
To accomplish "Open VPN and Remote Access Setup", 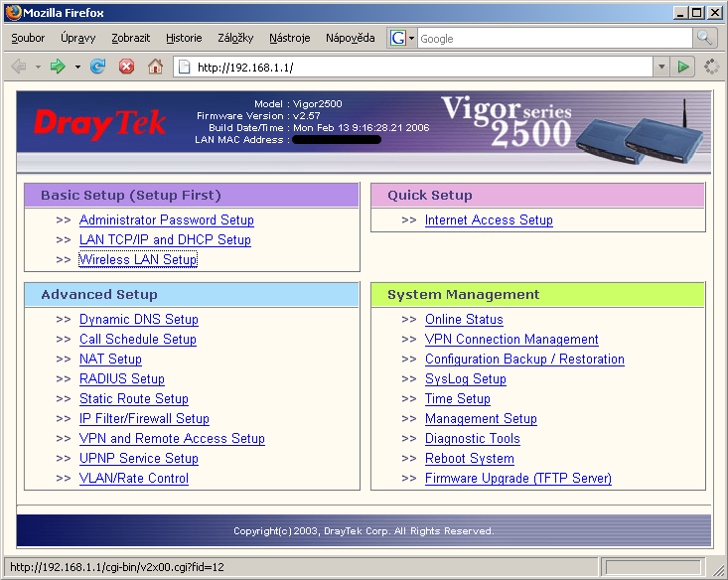I will click(x=172, y=439).
